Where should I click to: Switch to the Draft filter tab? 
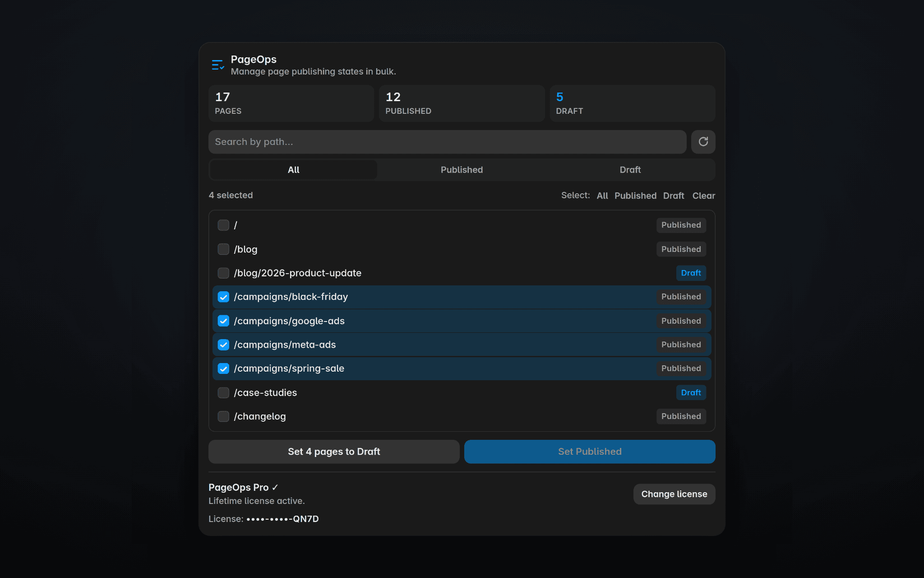(x=630, y=170)
